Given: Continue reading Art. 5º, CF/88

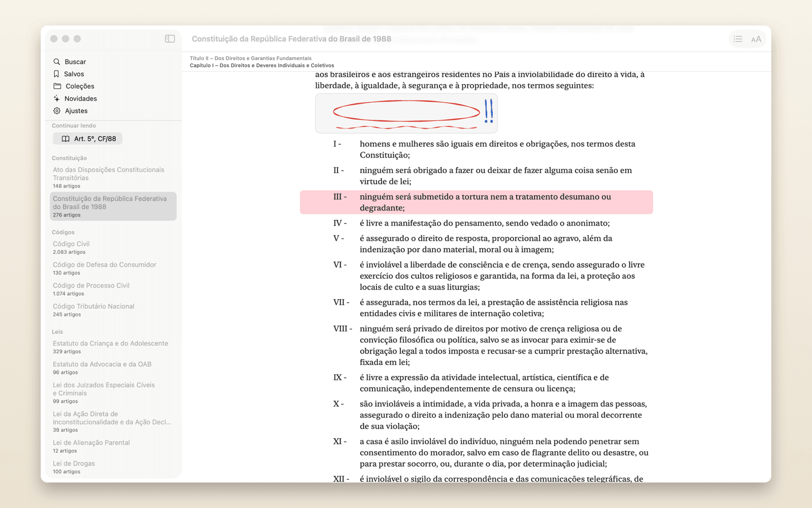Looking at the screenshot, I should tap(88, 139).
